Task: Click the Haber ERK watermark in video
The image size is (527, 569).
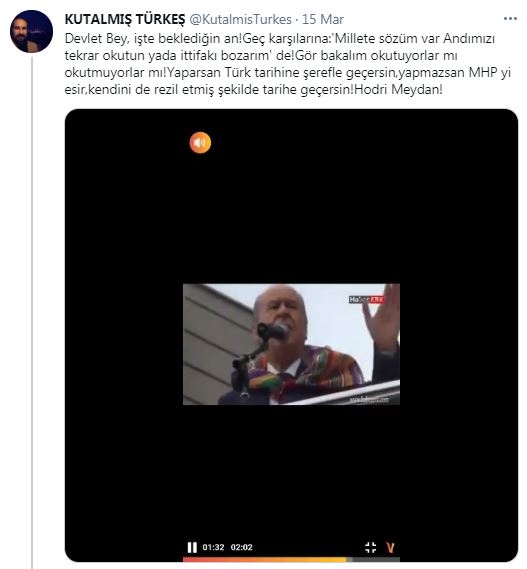Action: pos(366,299)
